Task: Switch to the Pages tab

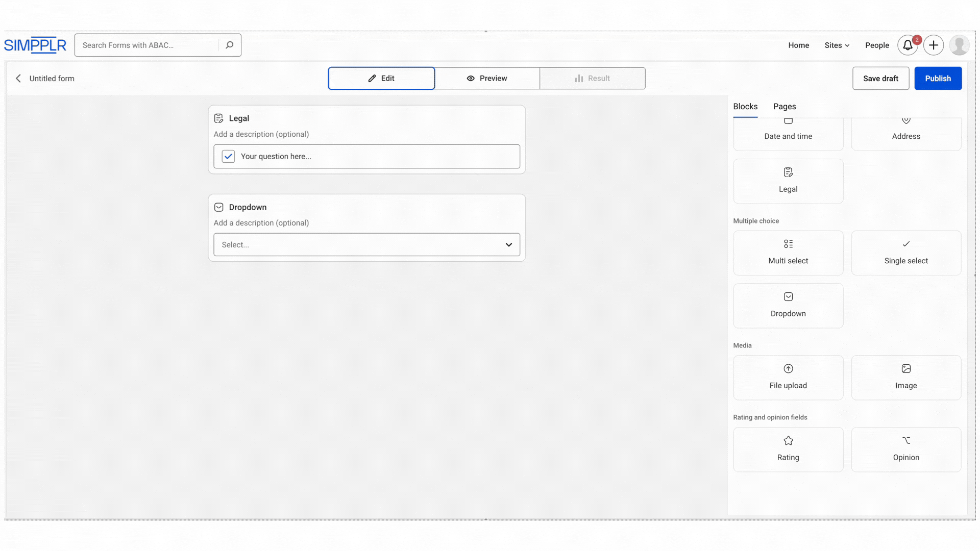Action: [784, 107]
